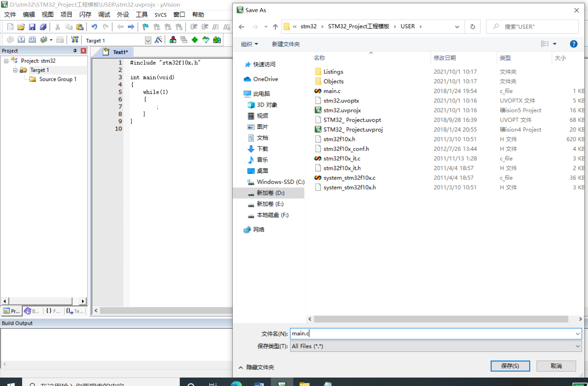The image size is (588, 386).
Task: Go back in Save As dialog navigation
Action: pos(241,26)
